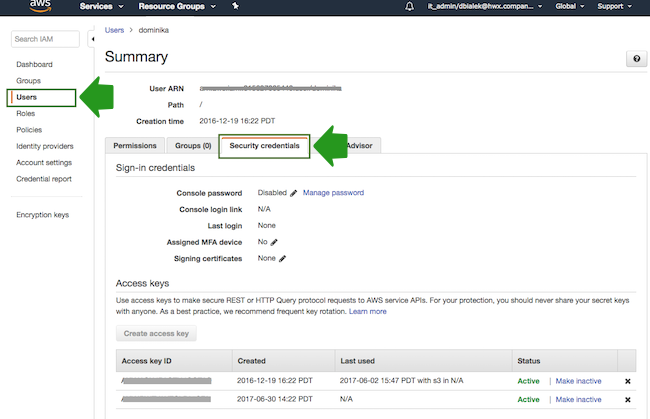Viewport: 650px width, 419px height.
Task: Edit Signing certificates via pencil icon
Action: click(283, 258)
